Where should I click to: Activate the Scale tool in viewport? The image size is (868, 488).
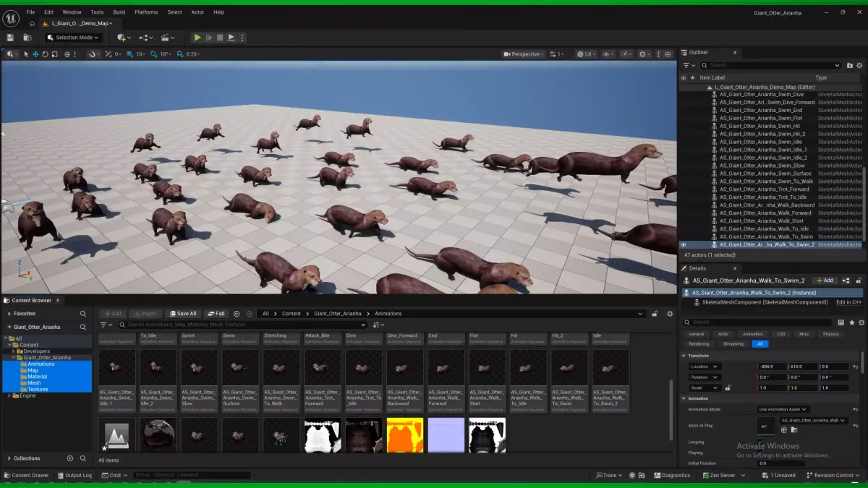54,54
